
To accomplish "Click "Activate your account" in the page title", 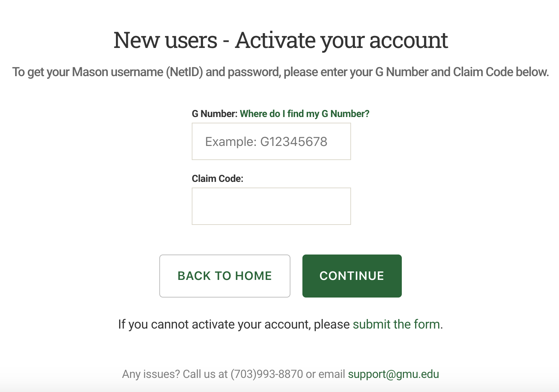I will tap(341, 40).
